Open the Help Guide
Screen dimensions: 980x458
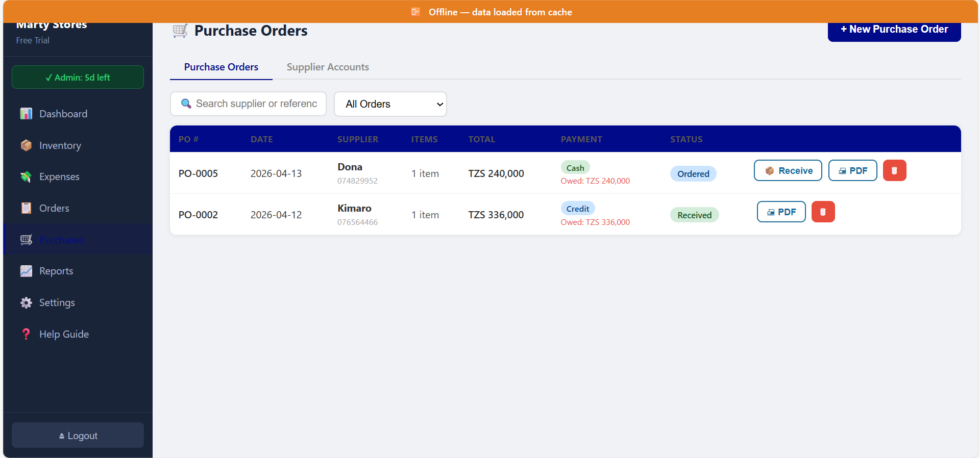[64, 334]
